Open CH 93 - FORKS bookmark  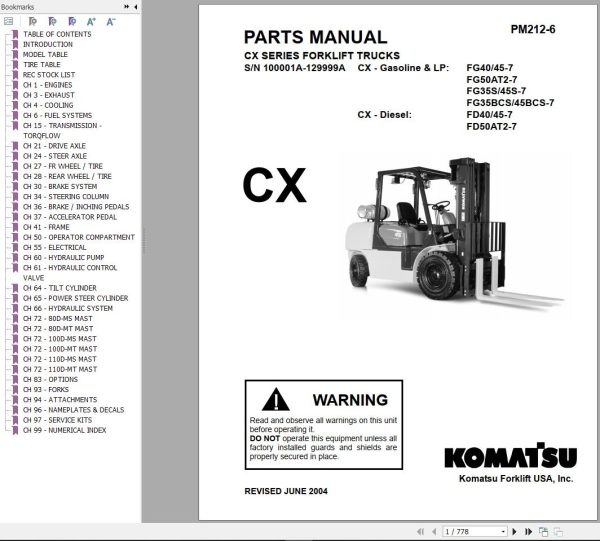coord(46,389)
